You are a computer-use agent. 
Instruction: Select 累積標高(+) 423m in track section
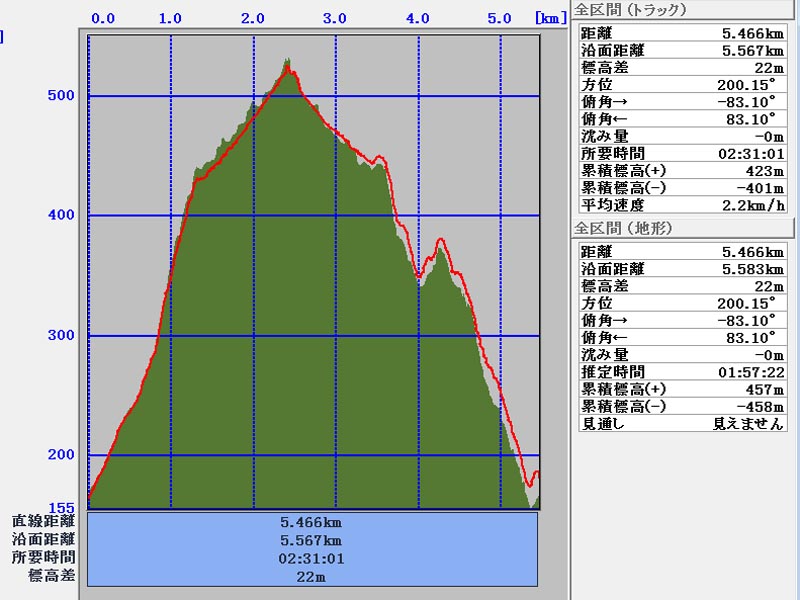pyautogui.click(x=682, y=171)
